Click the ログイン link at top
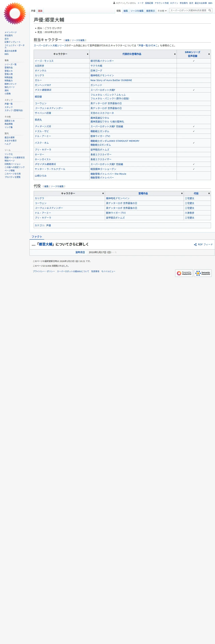The height and width of the screenshot is (644, 215). [x=174, y=3]
